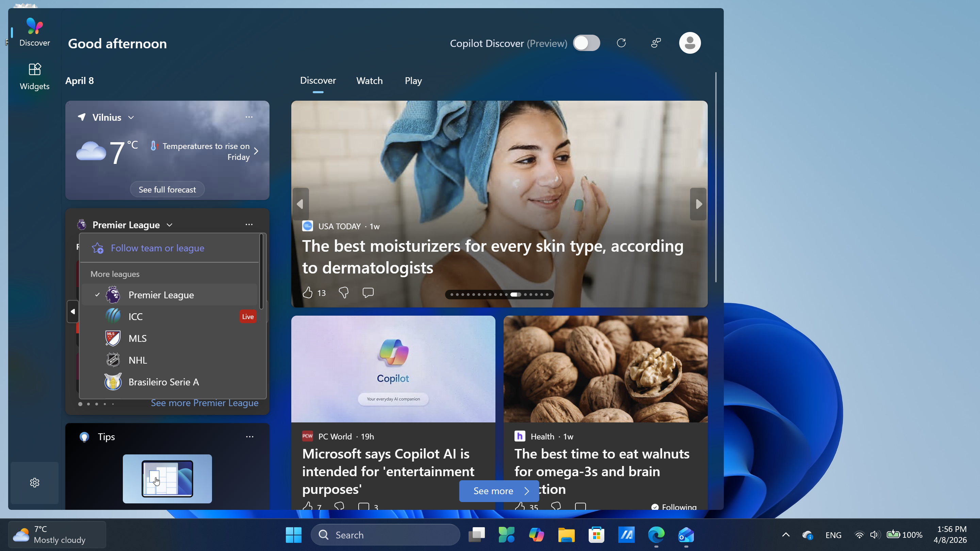This screenshot has height=551, width=980.
Task: Open temperatures to rise on Friday details
Action: pyautogui.click(x=206, y=151)
